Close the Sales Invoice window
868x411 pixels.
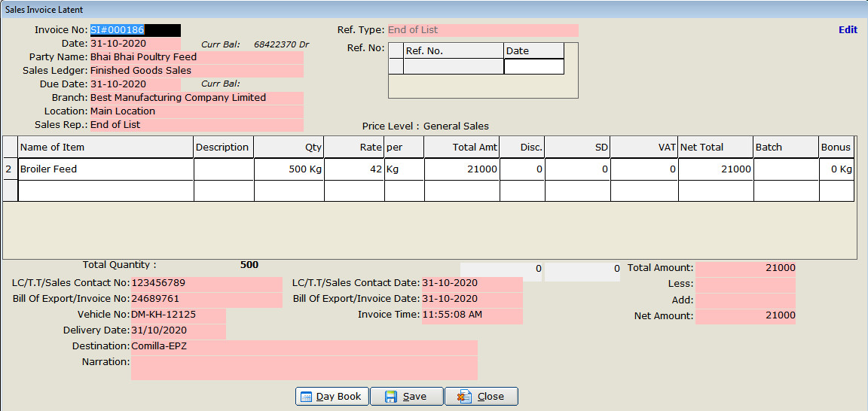click(x=481, y=397)
